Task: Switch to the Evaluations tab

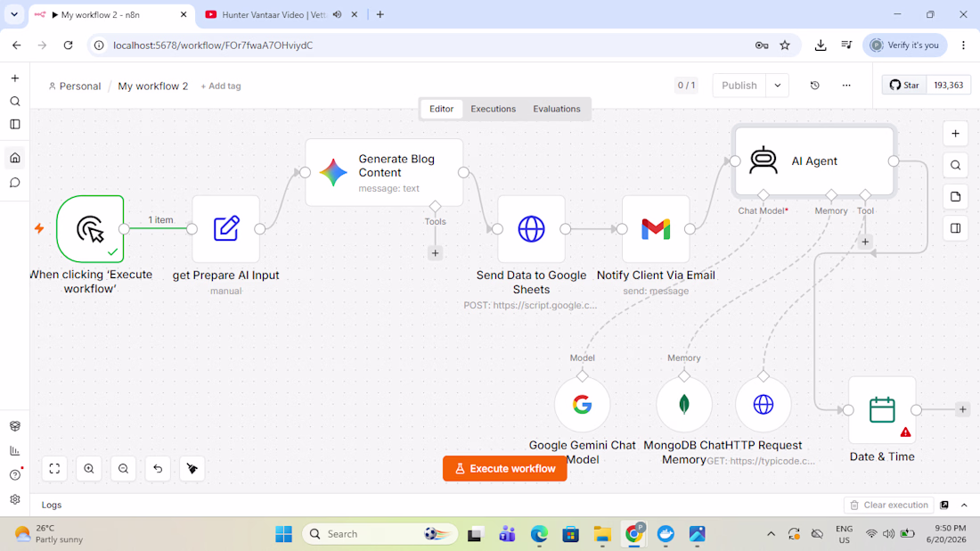Action: pyautogui.click(x=556, y=109)
